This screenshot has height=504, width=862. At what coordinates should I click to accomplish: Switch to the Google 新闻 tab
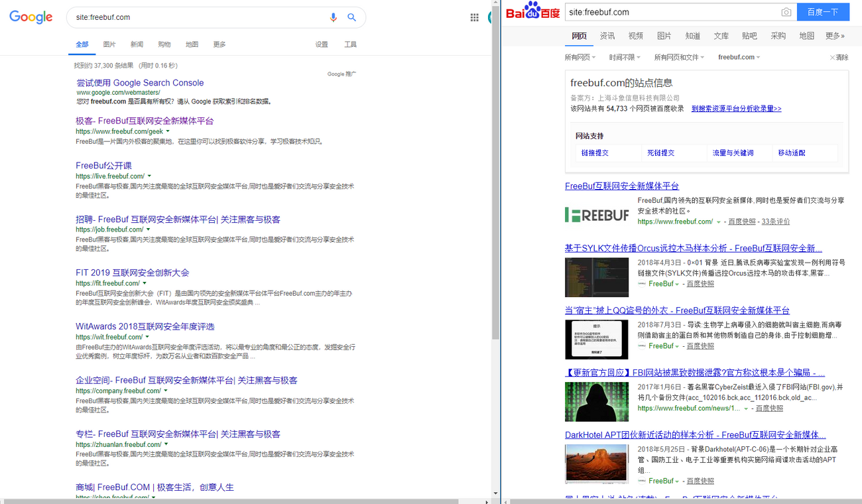137,44
